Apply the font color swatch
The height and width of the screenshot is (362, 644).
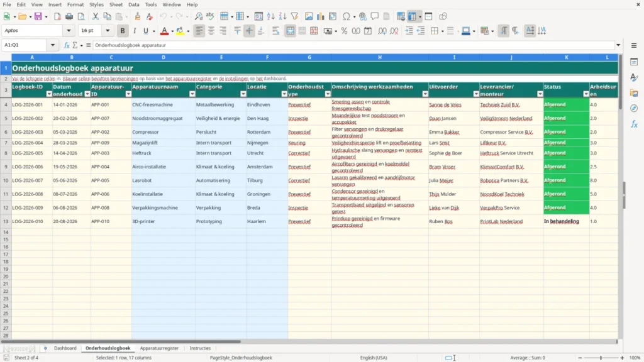click(164, 31)
